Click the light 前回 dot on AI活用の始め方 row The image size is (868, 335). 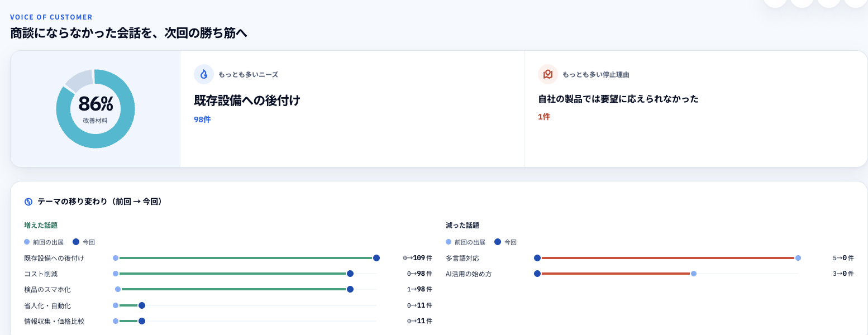click(694, 274)
